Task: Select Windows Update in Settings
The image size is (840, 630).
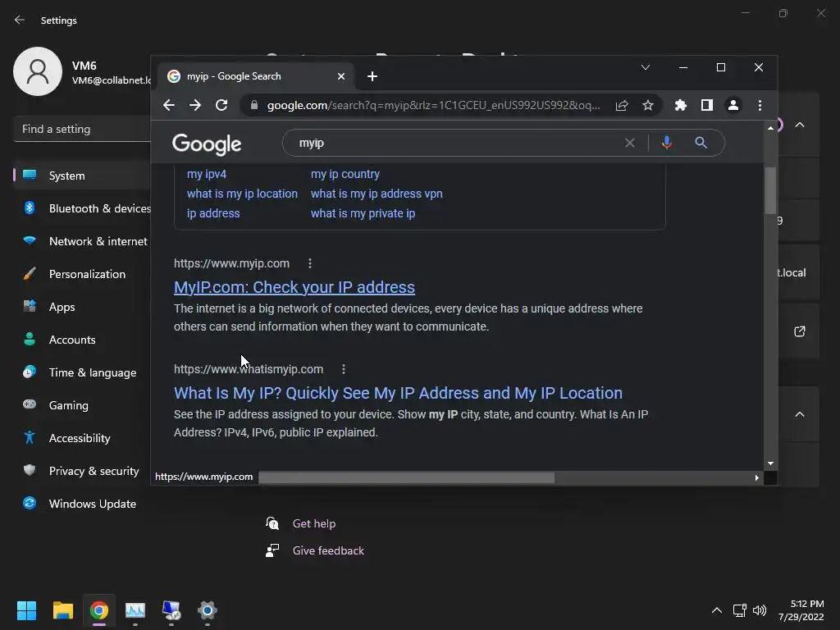Action: click(x=82, y=504)
